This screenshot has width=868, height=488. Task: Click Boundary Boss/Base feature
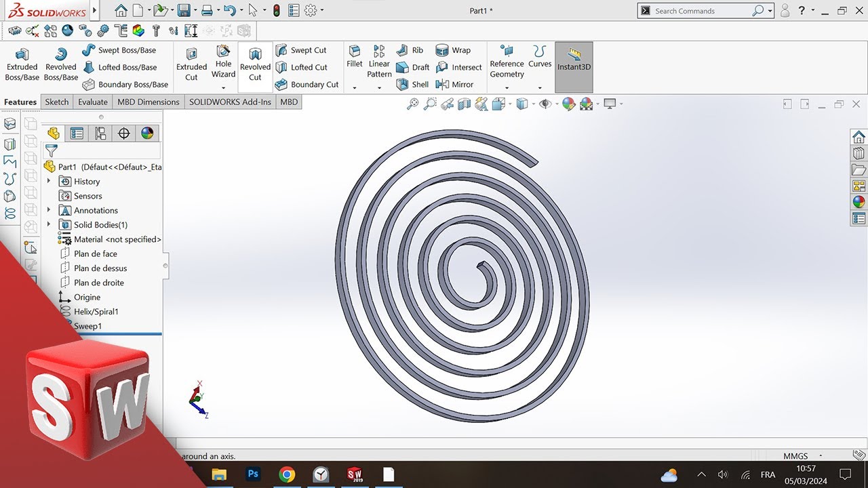click(x=125, y=85)
